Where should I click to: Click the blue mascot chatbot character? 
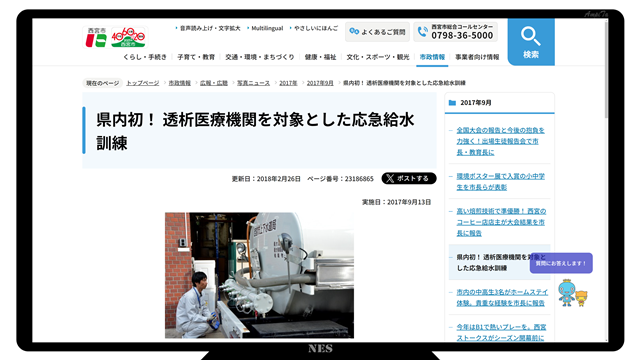(567, 293)
